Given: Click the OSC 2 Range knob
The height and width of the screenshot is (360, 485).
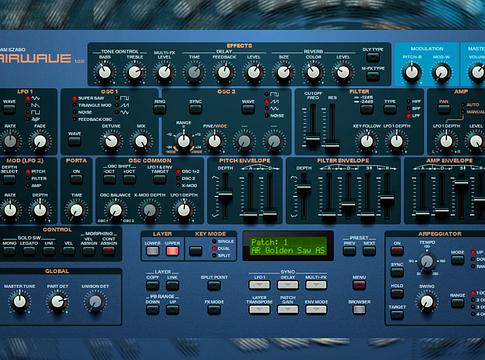Looking at the screenshot, I should click(x=184, y=141).
